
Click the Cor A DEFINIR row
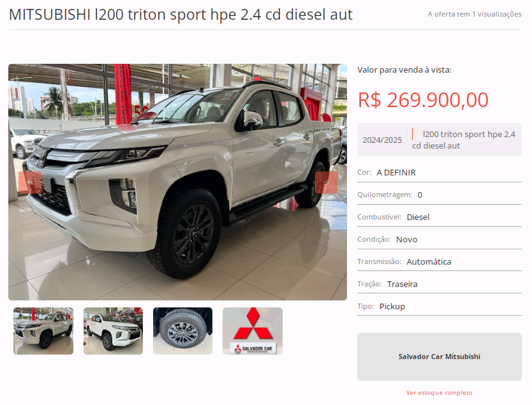[440, 172]
